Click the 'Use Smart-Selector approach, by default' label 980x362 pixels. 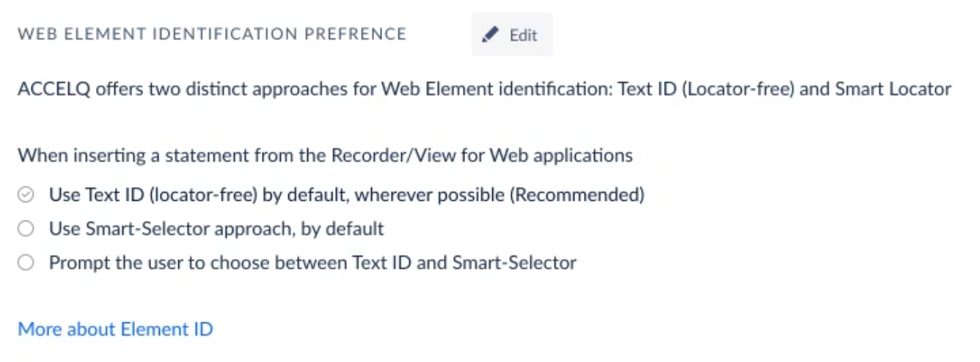coord(216,229)
